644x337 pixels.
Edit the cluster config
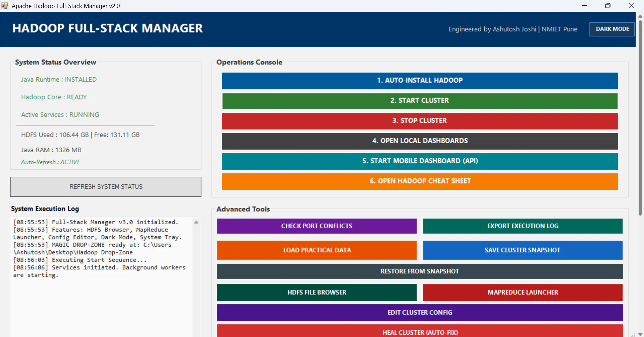click(x=420, y=313)
